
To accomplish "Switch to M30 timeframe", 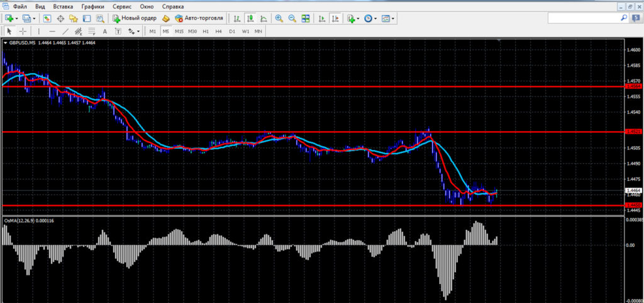I will point(192,31).
